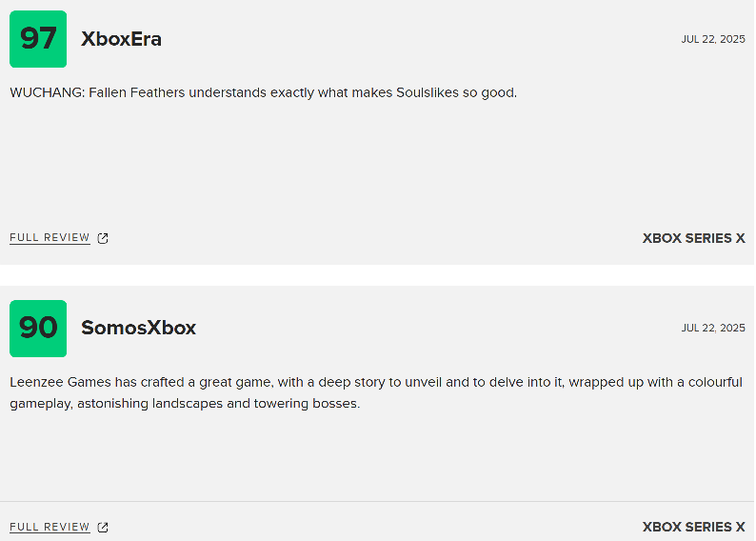Open external link icon beside XboxEra's Full Review
The height and width of the screenshot is (541, 756).
(x=103, y=238)
